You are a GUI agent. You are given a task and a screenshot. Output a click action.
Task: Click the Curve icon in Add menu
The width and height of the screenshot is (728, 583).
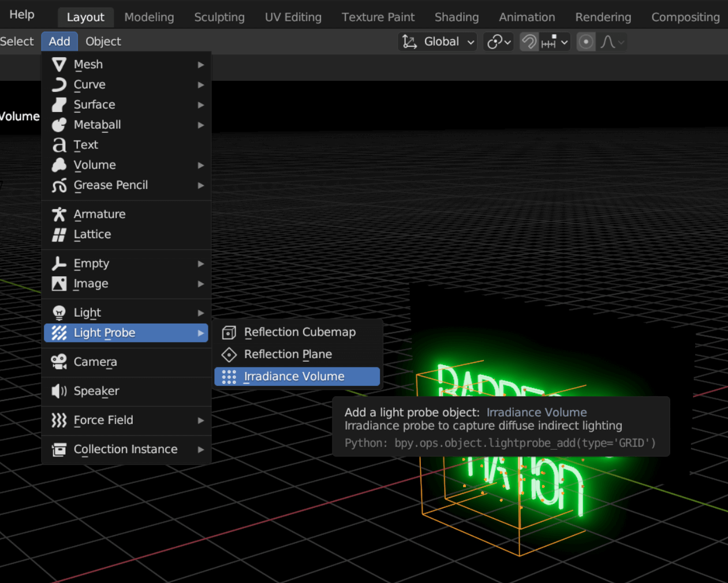pos(59,85)
